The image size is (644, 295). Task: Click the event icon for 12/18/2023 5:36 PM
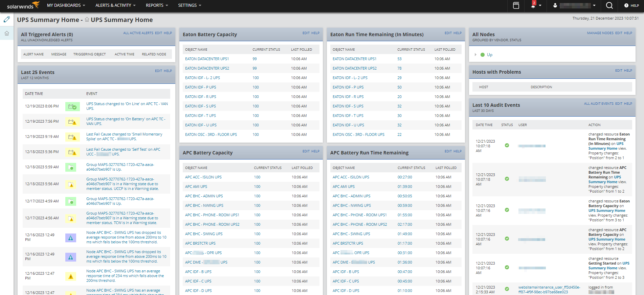[72, 152]
